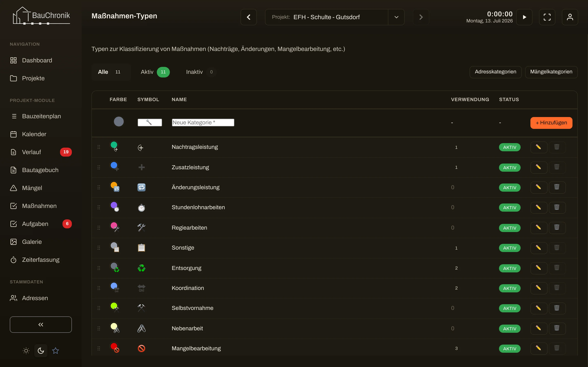Screen dimensions: 588x367
Task: Collapse the sidebar with double-chevron button
Action: 41,325
